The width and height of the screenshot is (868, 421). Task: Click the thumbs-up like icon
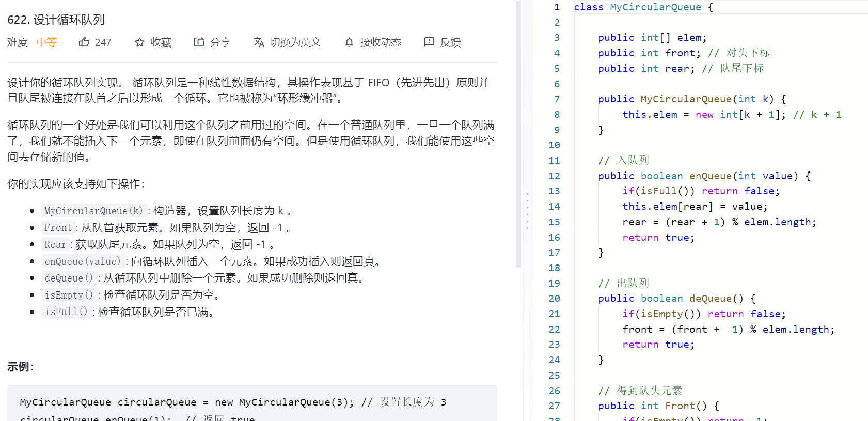(x=84, y=42)
